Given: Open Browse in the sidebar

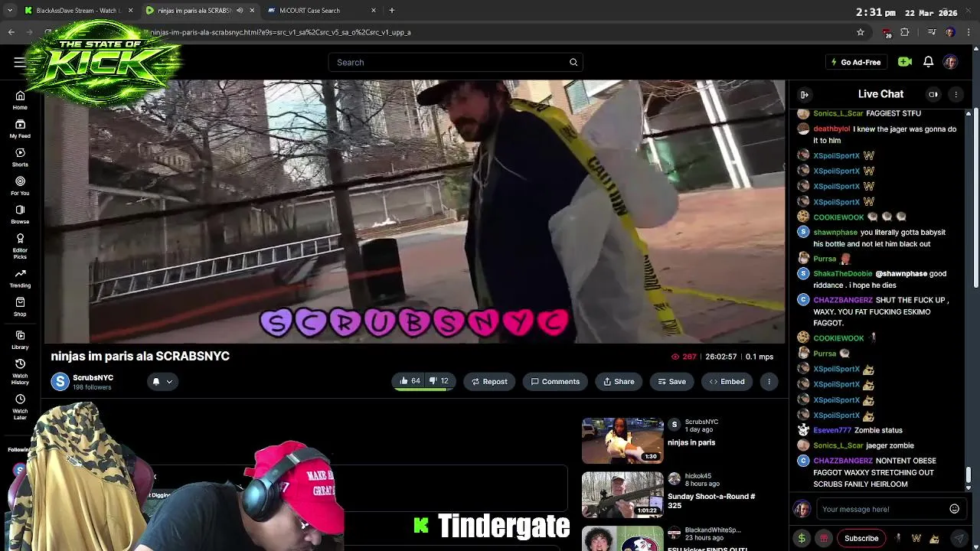Looking at the screenshot, I should [x=20, y=214].
